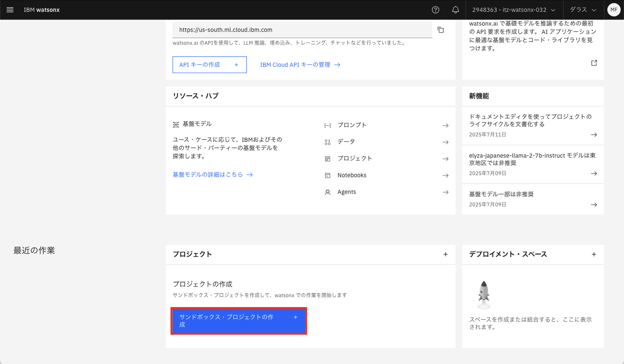Go to プロジェクト in resource hub
The height and width of the screenshot is (364, 624).
(386, 159)
